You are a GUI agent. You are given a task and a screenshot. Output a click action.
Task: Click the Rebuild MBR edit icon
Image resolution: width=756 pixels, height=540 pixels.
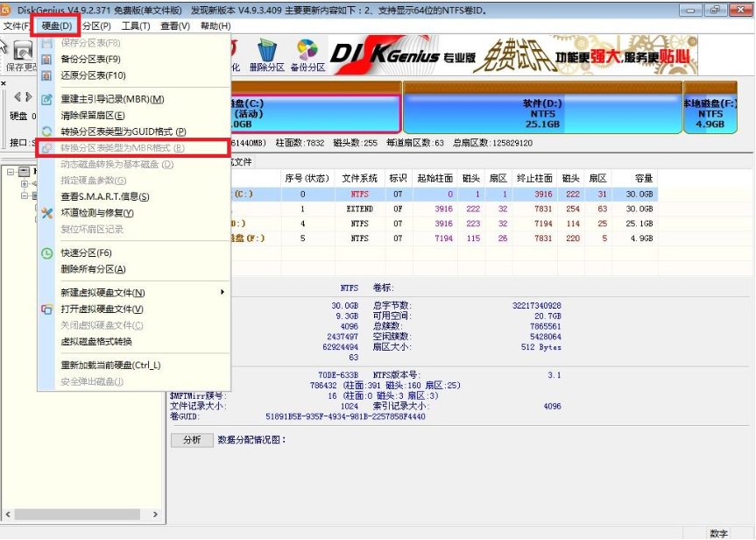coord(45,96)
